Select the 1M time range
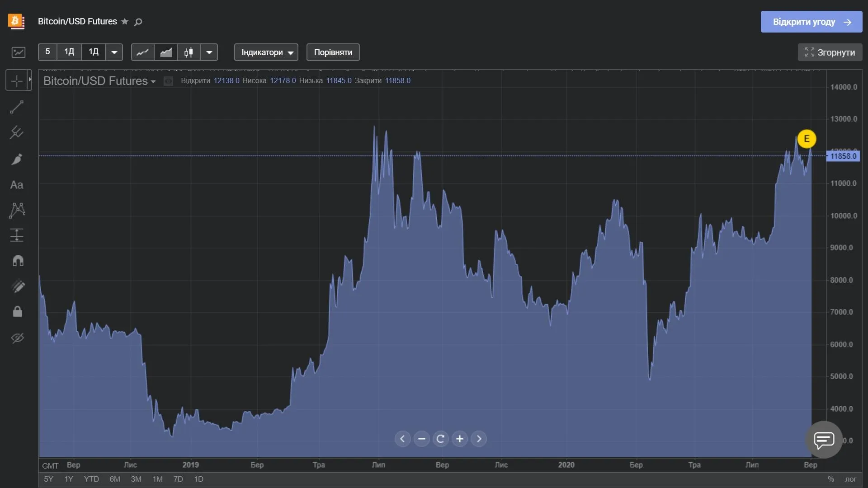Screen dimensions: 868x488 [x=157, y=479]
